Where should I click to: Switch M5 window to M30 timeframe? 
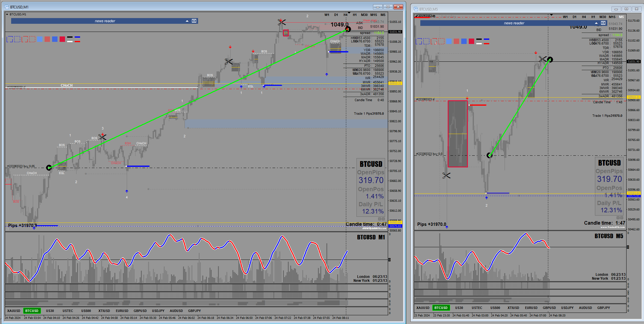click(603, 17)
